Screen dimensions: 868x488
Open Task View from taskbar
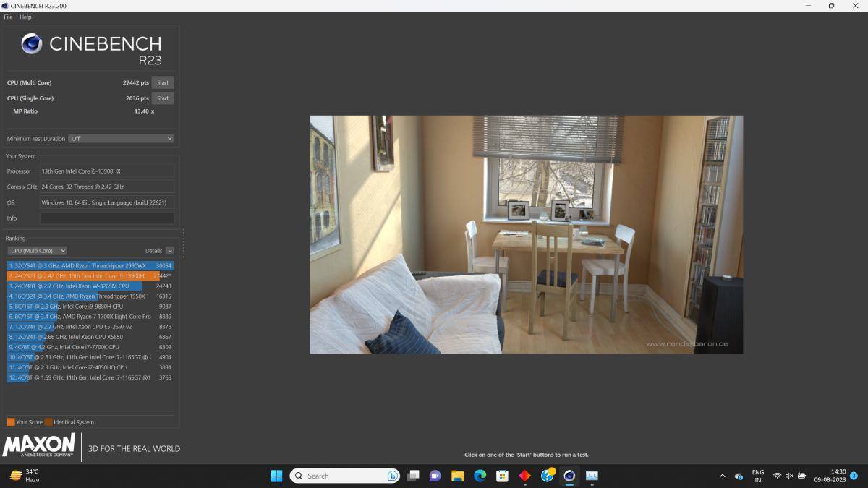pos(413,476)
